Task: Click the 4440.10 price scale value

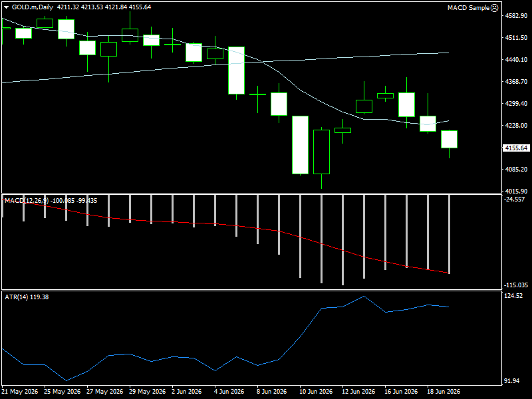Action: (516, 59)
